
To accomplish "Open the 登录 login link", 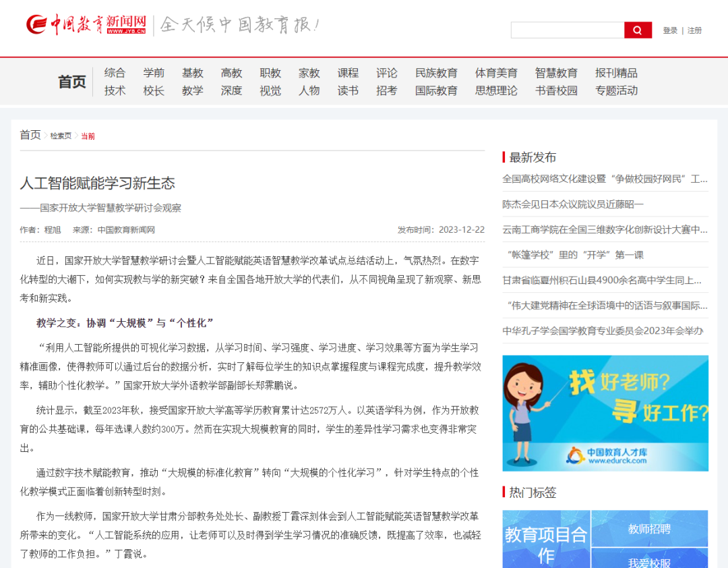I will 670,30.
